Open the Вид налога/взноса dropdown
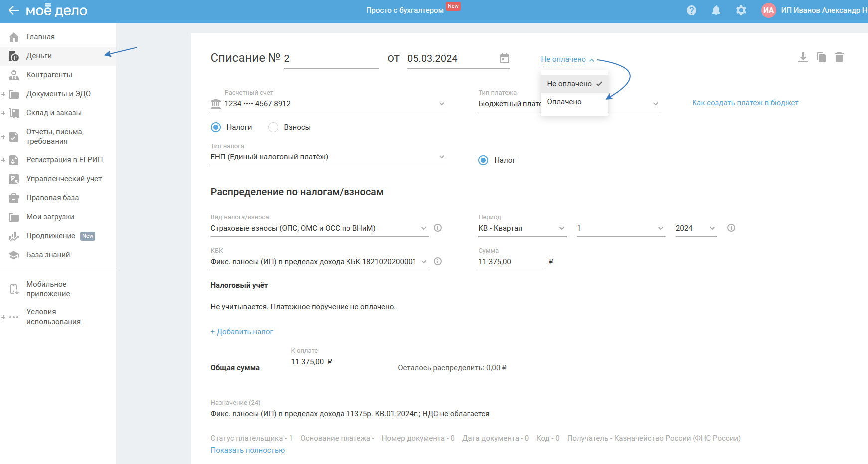This screenshot has width=868, height=464. click(x=320, y=228)
